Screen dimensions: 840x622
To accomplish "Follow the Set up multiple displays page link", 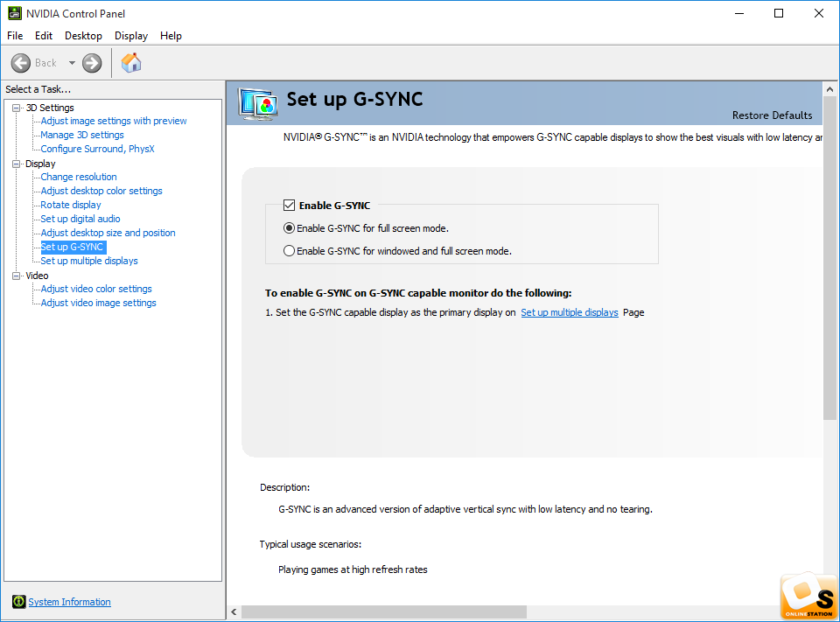I will (570, 312).
